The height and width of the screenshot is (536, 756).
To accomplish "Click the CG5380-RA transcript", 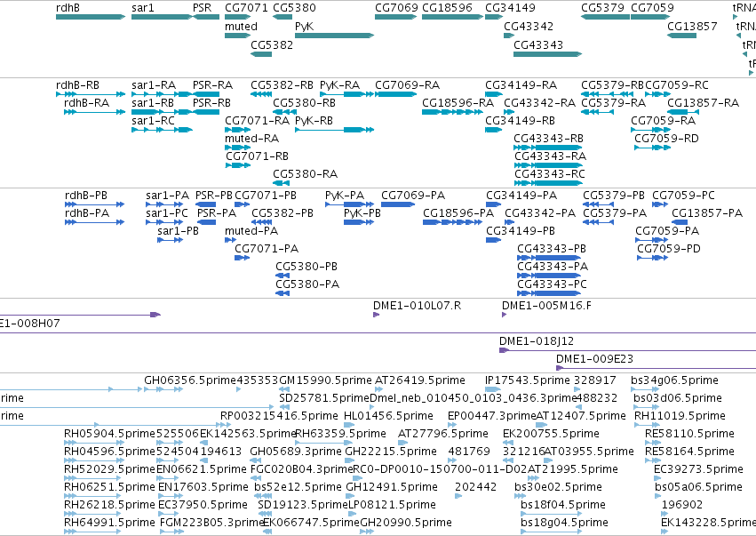I will click(x=281, y=183).
